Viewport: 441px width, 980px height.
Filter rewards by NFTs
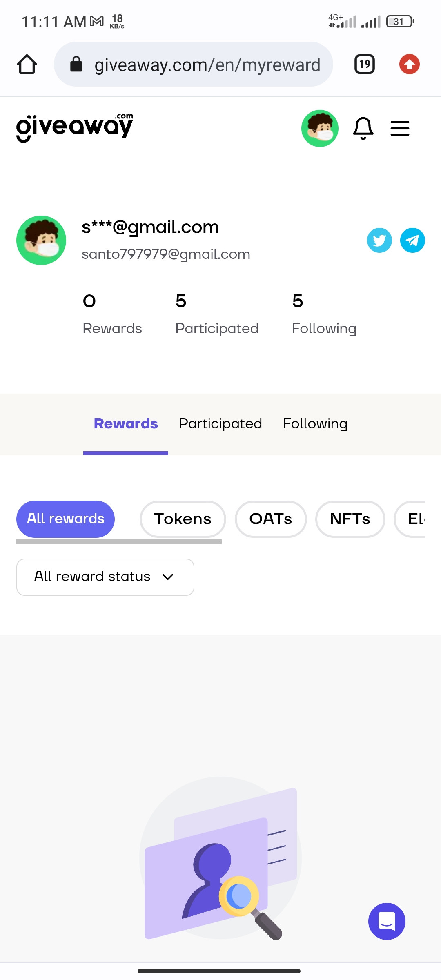coord(350,519)
